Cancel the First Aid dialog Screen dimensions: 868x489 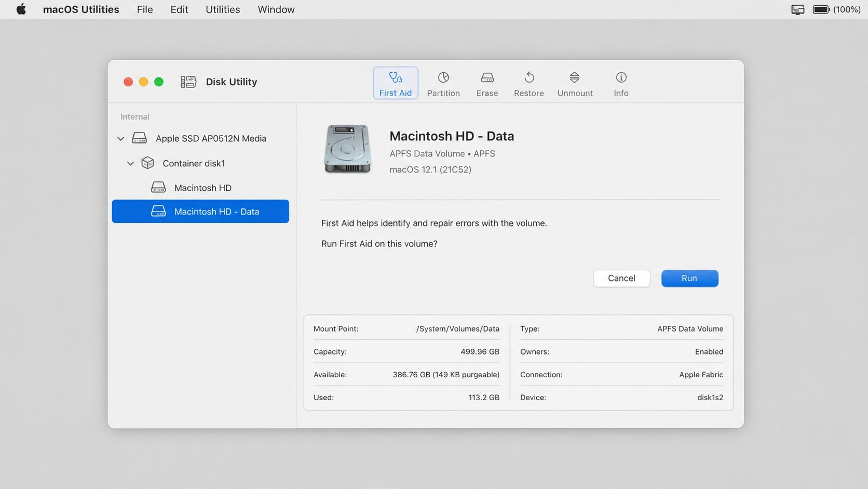click(x=621, y=279)
